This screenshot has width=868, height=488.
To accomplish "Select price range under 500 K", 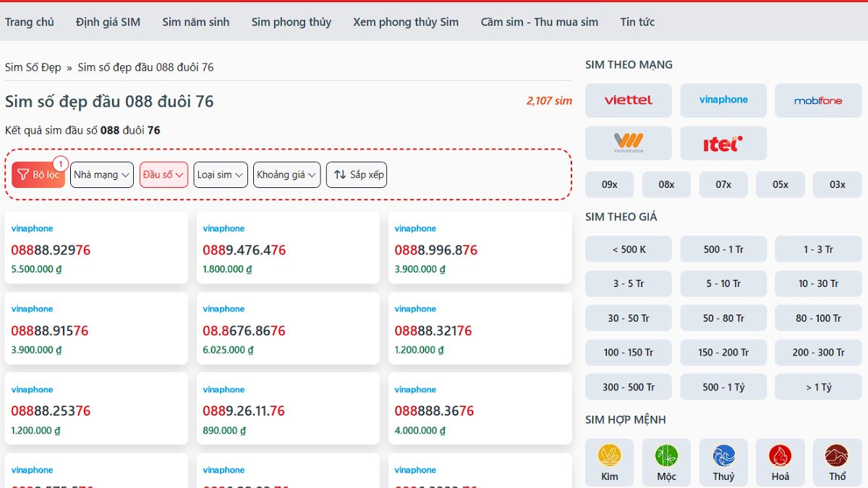I will pos(629,249).
